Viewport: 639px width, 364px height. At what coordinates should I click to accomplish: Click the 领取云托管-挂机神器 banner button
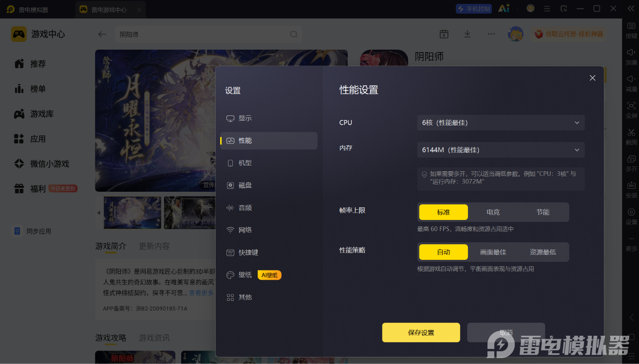(568, 34)
